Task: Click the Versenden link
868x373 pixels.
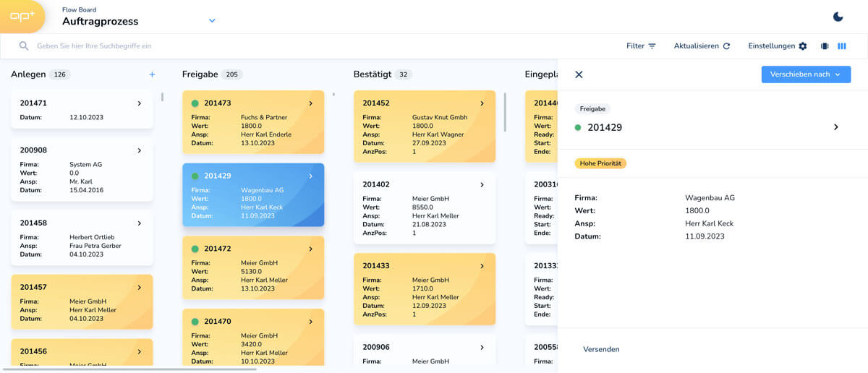Action: point(601,349)
